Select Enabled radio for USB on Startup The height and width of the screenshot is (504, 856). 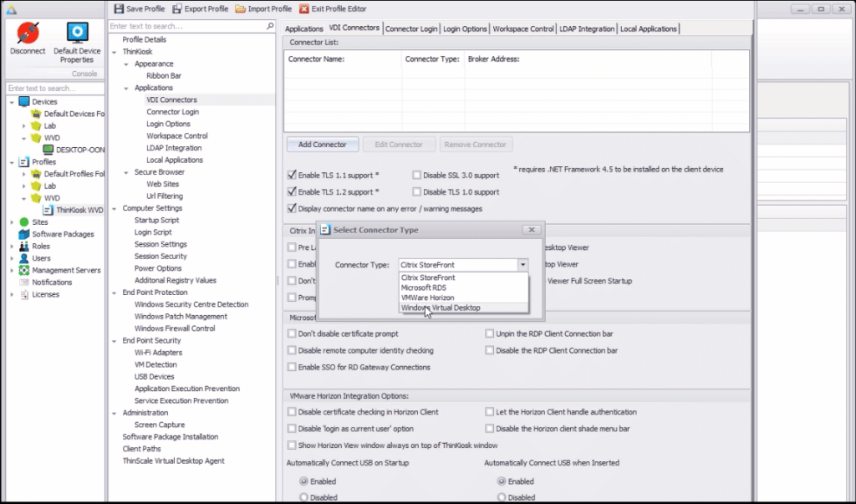click(303, 481)
